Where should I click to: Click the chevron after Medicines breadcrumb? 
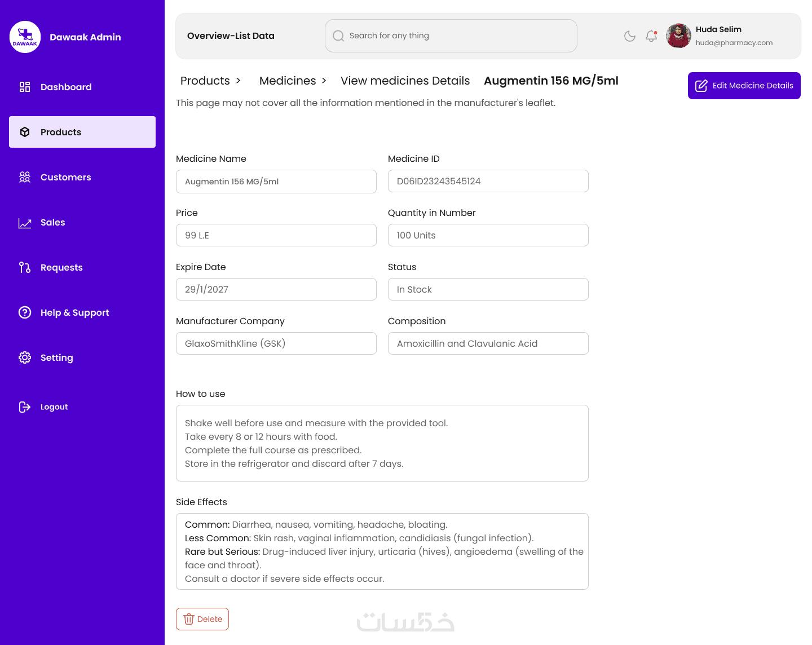324,81
